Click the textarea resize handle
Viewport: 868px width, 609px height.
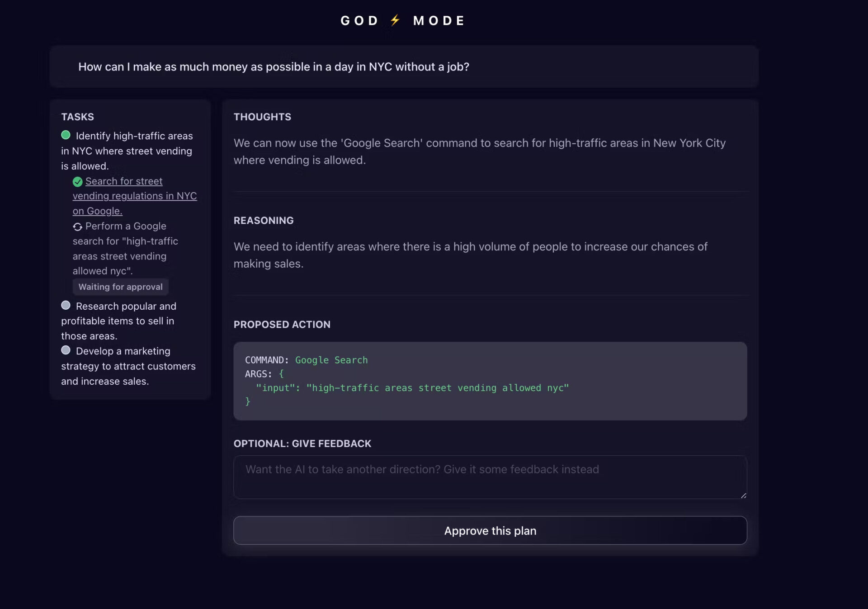click(744, 495)
